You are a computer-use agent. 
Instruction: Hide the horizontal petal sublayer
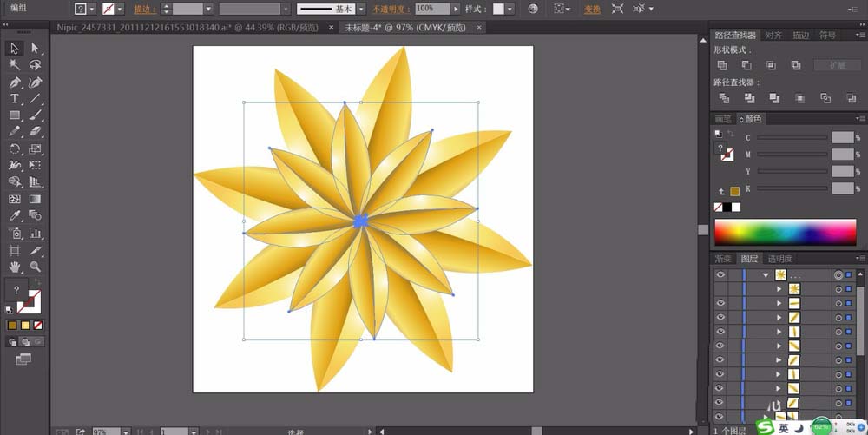pos(720,303)
